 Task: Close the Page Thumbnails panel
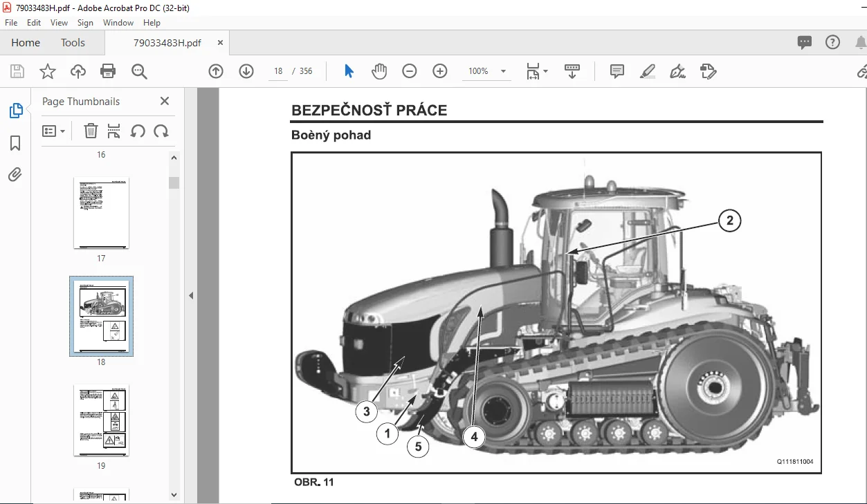pos(165,101)
